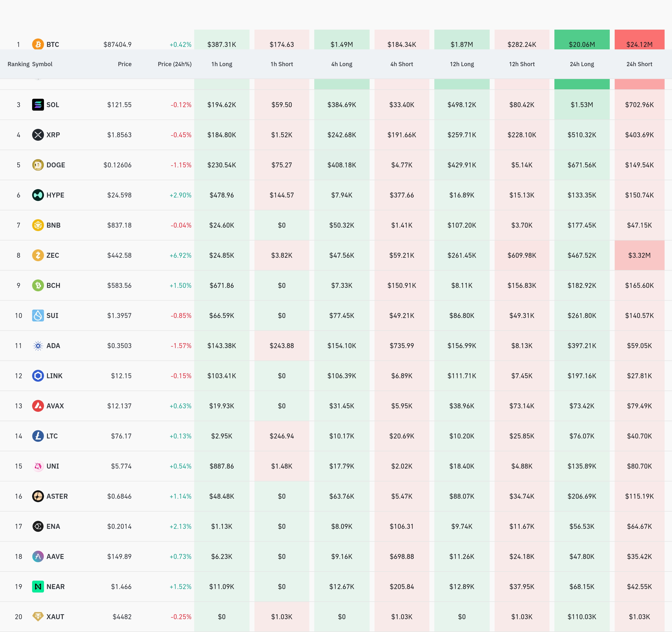
Task: Sort by the 24h Long column header
Action: click(x=581, y=64)
